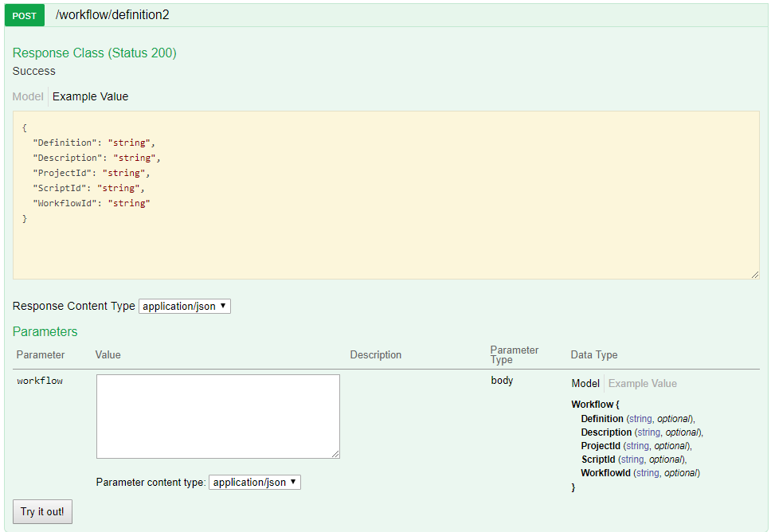The width and height of the screenshot is (771, 532).
Task: Select the response Example Value tab
Action: click(x=90, y=96)
